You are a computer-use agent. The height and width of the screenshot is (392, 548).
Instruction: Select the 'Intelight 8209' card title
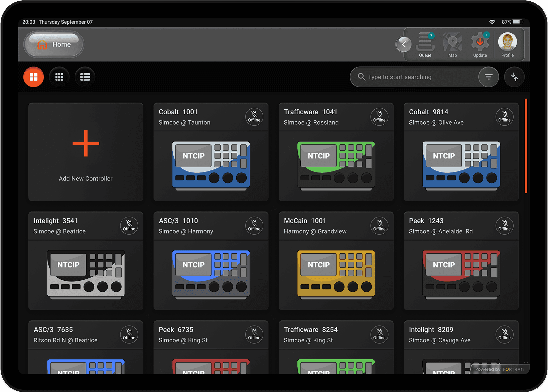point(431,330)
